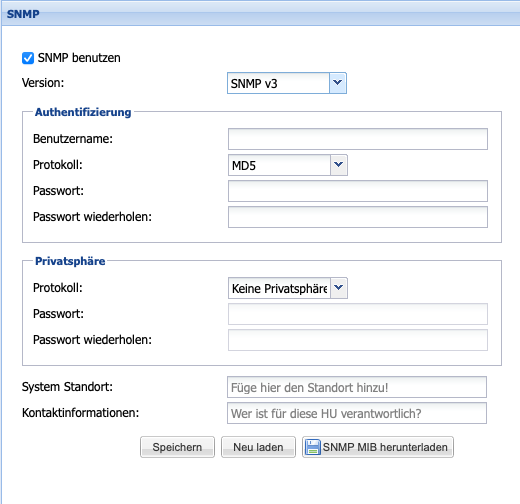Open the Version dropdown arrow
Screen dimensions: 520x504
338,83
